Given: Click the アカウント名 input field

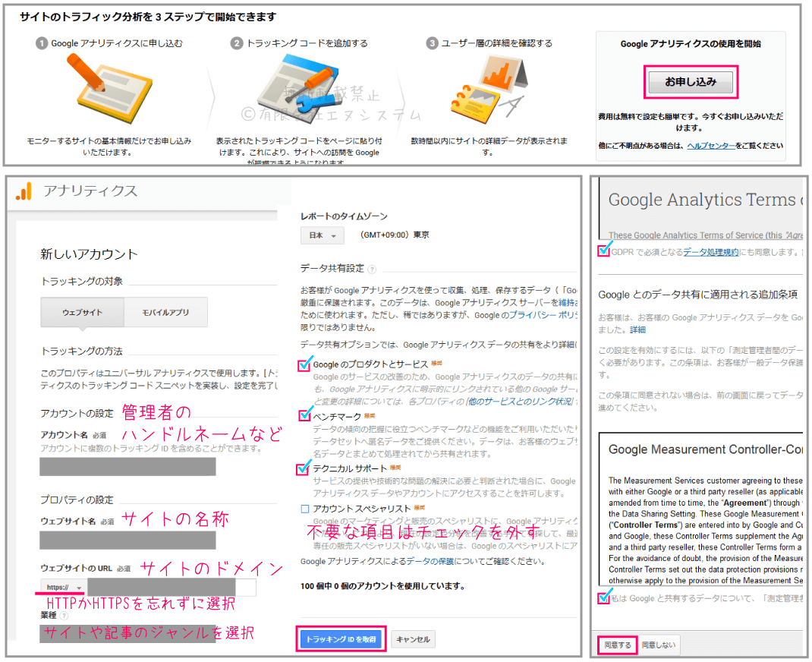Looking at the screenshot, I should coord(127,466).
